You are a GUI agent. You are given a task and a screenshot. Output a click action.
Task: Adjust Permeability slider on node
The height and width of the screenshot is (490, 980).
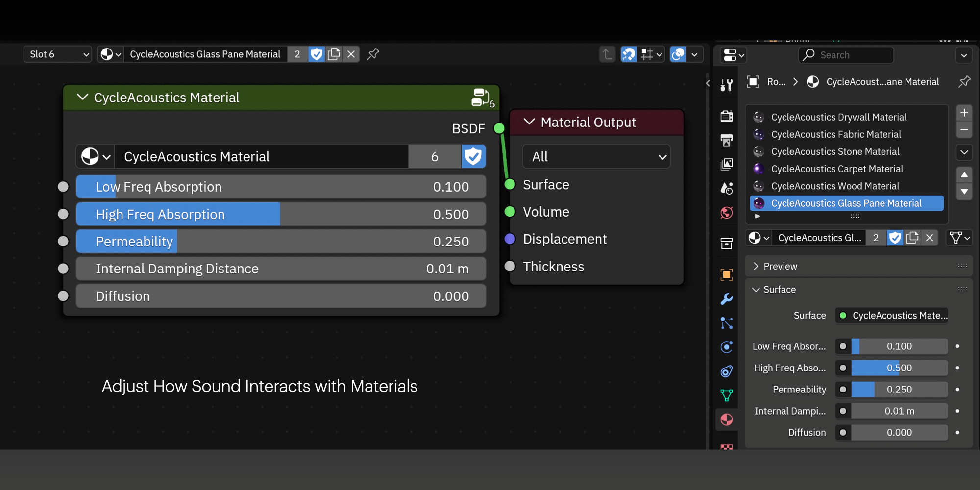(x=281, y=242)
